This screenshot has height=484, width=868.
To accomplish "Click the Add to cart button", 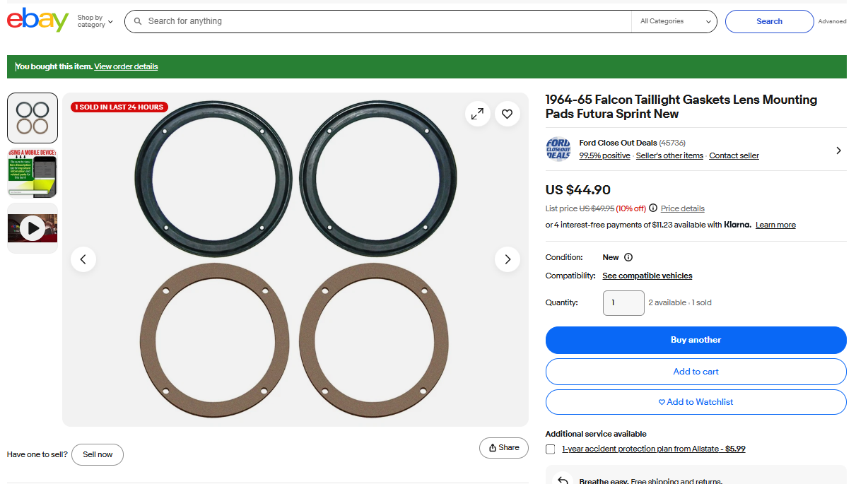I will [x=696, y=372].
